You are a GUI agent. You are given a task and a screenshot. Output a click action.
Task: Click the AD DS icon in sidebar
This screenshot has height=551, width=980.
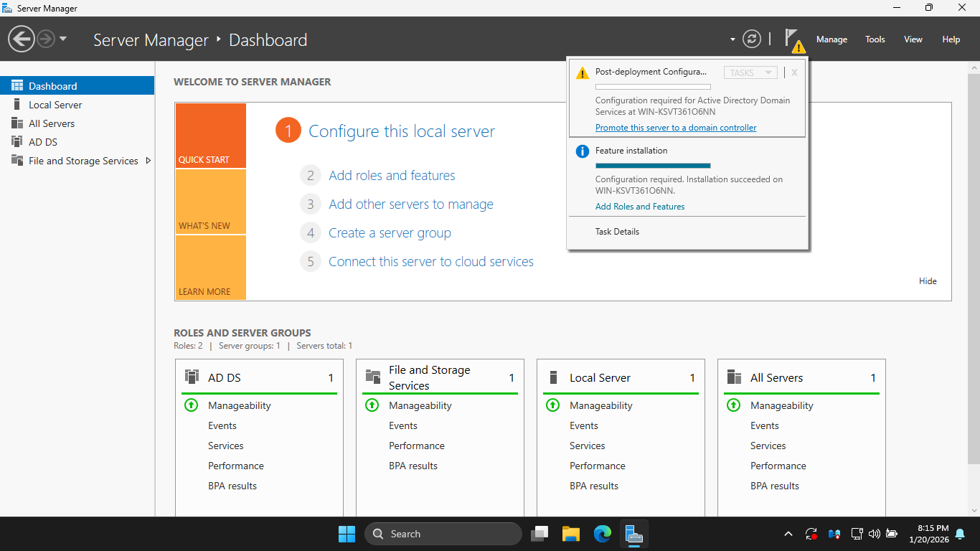(17, 142)
